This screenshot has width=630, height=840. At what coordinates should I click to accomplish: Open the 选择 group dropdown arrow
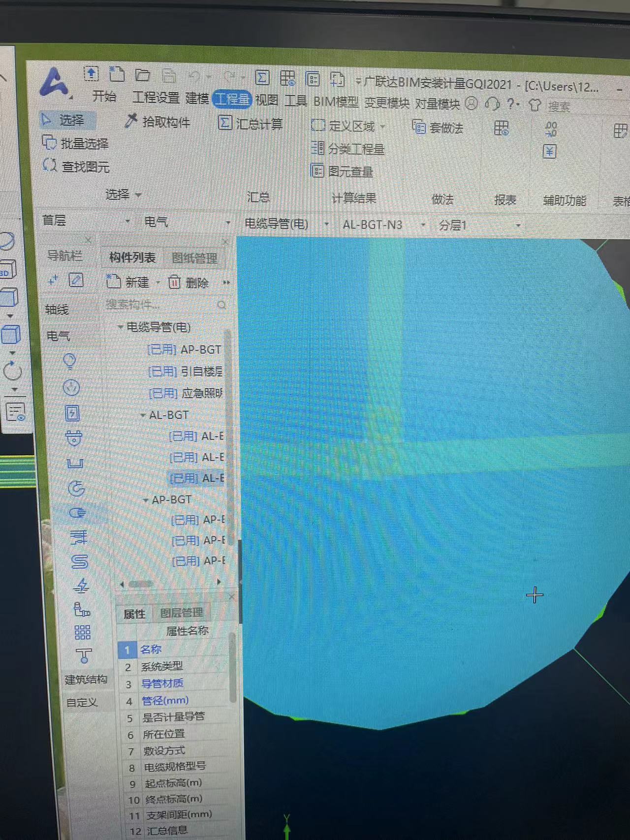tap(138, 195)
